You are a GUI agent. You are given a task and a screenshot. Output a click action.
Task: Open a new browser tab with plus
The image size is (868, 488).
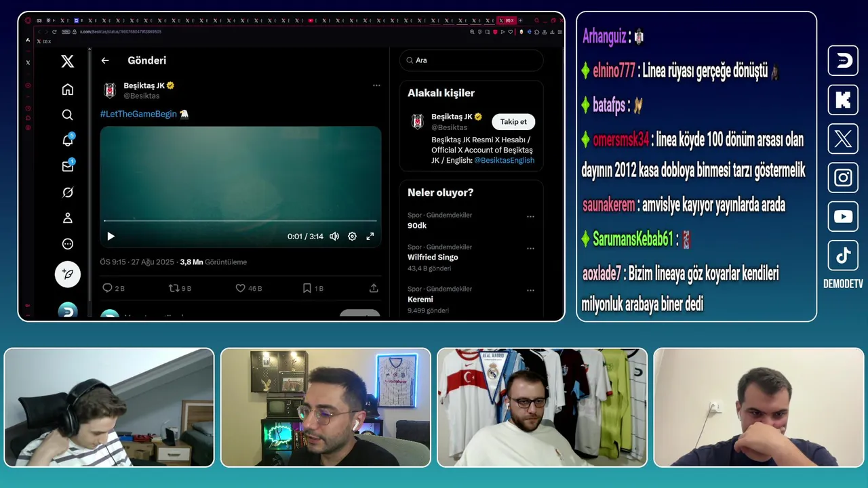(520, 20)
